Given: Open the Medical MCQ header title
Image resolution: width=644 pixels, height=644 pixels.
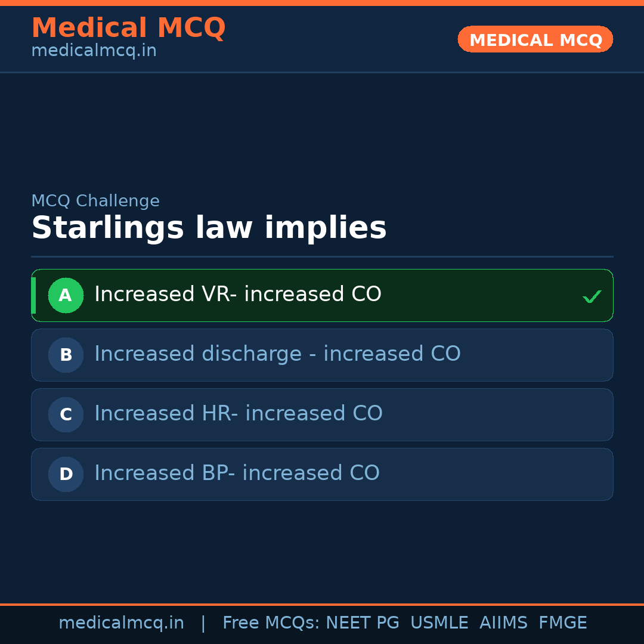Looking at the screenshot, I should click(x=128, y=28).
